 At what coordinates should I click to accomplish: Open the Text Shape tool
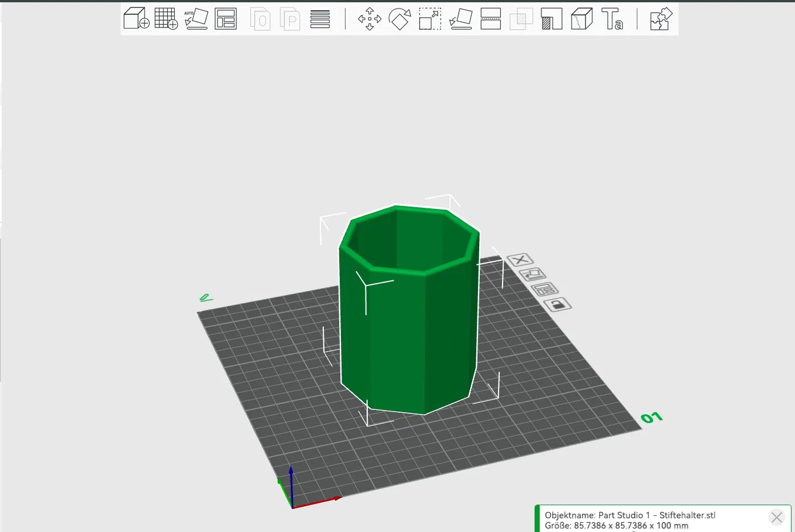(612, 19)
